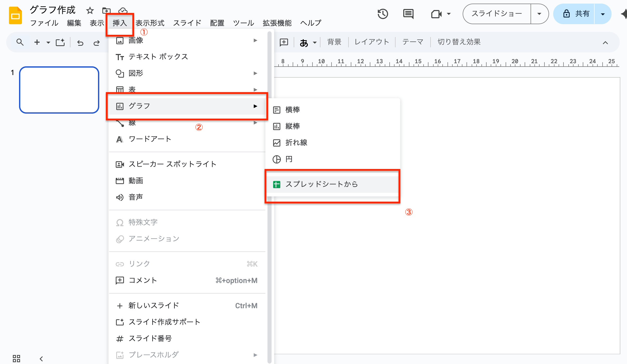Screen dimensions: 627x364
Task: Open the new slide dropdown arrow
Action: coord(48,42)
